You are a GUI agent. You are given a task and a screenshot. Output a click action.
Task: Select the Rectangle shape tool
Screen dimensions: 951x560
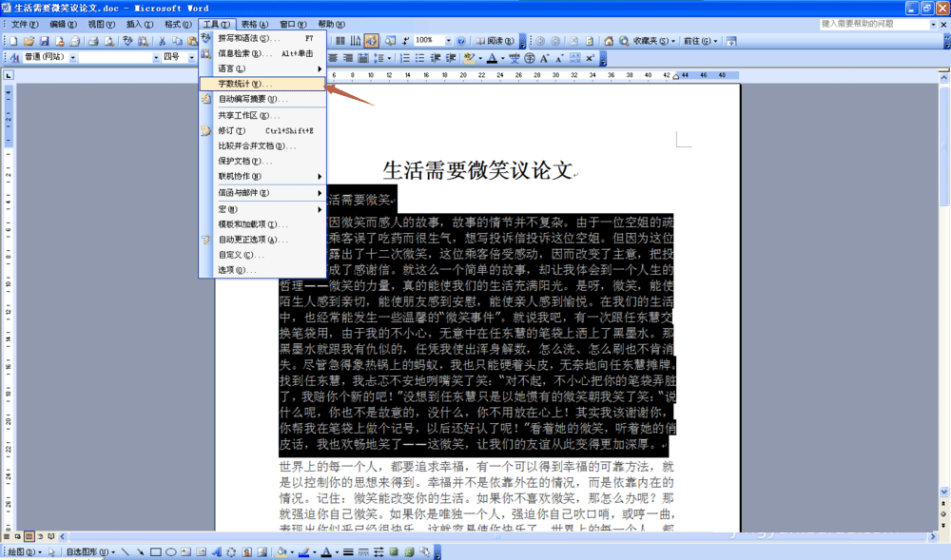tap(155, 551)
